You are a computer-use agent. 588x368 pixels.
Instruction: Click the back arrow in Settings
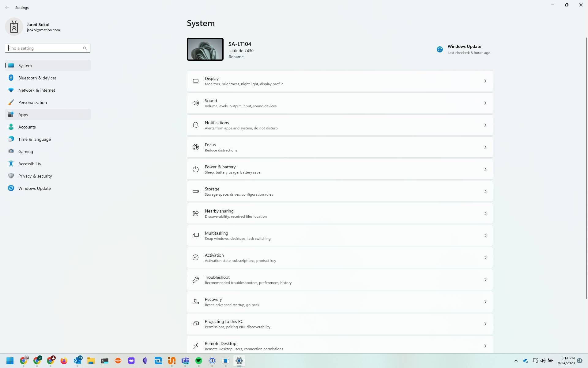[x=8, y=7]
